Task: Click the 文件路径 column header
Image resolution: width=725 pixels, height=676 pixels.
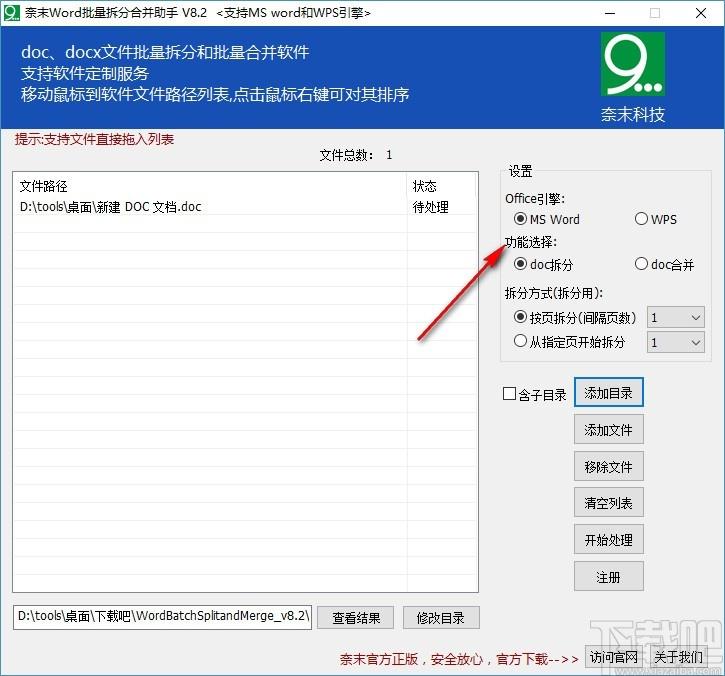Action: pyautogui.click(x=210, y=186)
